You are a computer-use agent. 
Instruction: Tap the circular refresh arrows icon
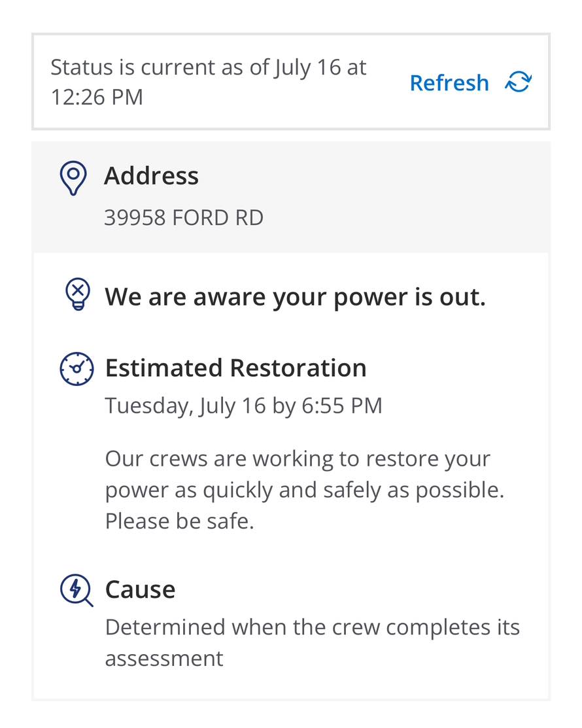(519, 82)
